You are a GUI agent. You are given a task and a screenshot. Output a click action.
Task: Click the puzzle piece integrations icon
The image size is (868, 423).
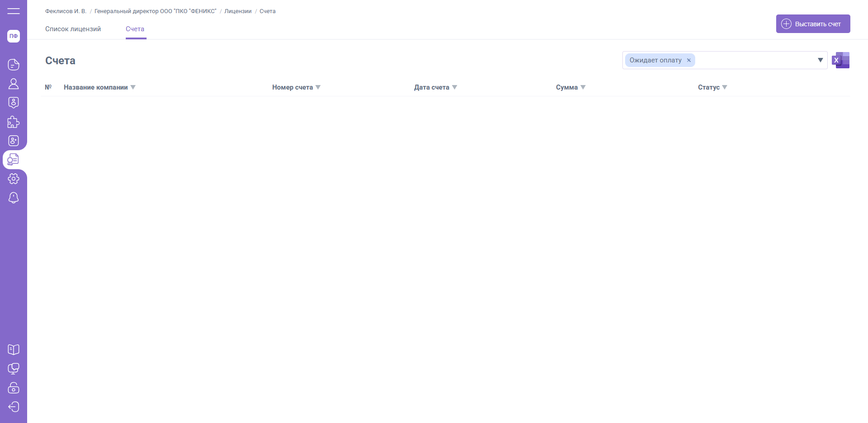[x=14, y=122]
